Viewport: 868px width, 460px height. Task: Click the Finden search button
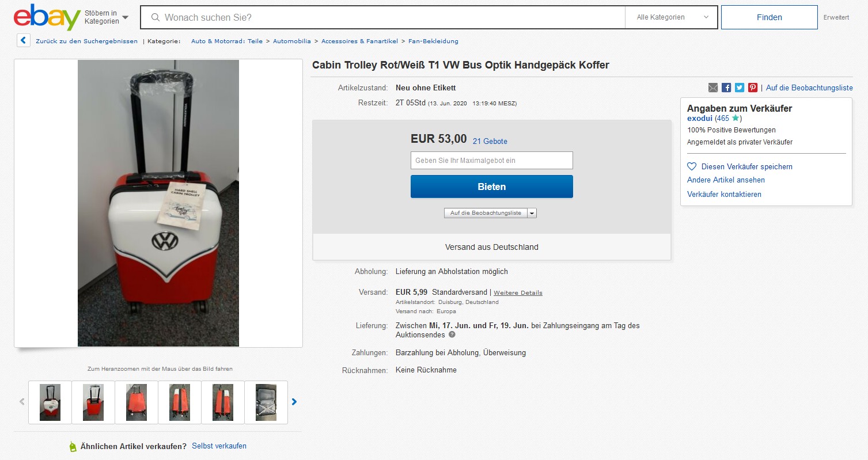769,17
